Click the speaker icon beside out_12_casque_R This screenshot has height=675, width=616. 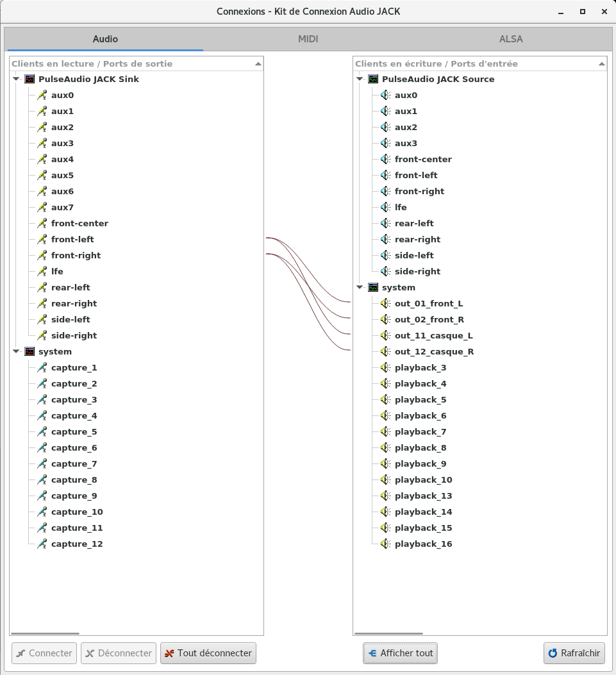point(385,352)
